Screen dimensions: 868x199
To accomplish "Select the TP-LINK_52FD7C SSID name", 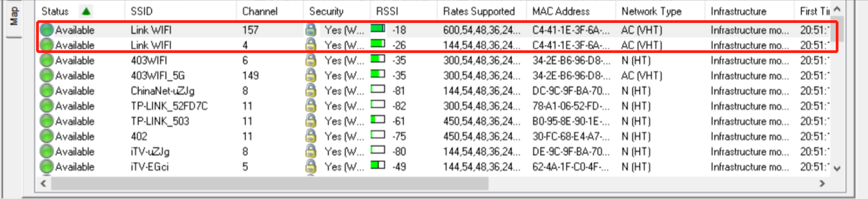I will click(x=169, y=106).
